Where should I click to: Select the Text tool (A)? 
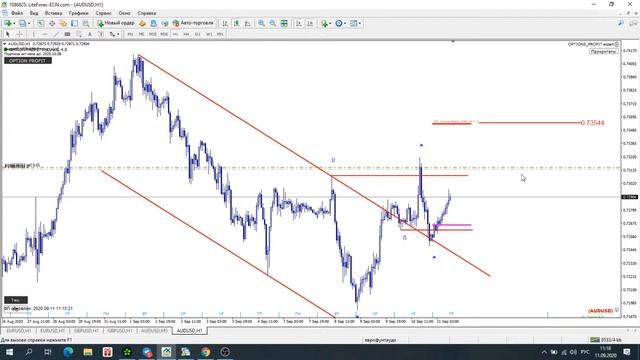[x=90, y=34]
